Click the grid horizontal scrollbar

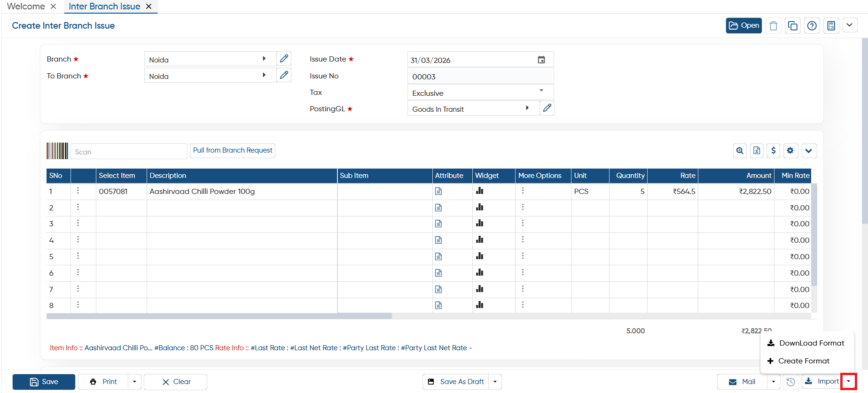pyautogui.click(x=219, y=316)
